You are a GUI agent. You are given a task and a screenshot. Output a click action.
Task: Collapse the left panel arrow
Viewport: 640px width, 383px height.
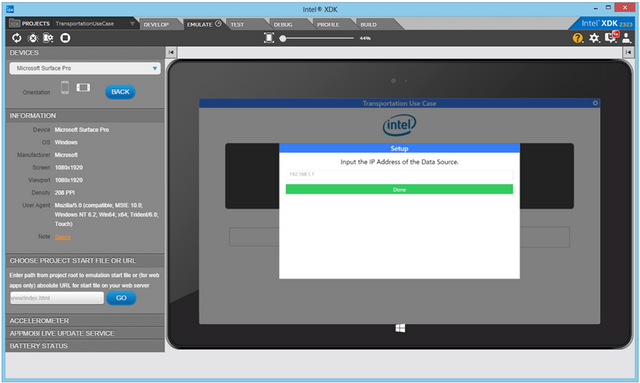click(171, 52)
